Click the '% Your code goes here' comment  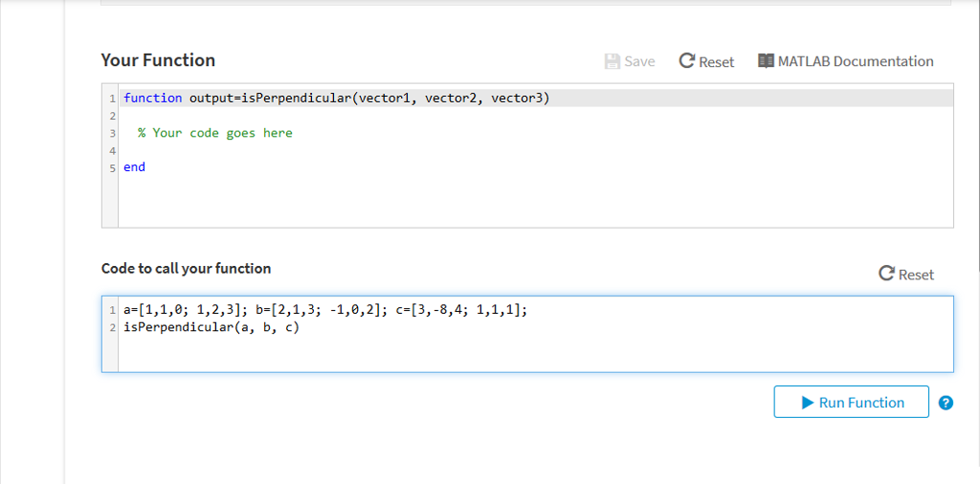215,133
